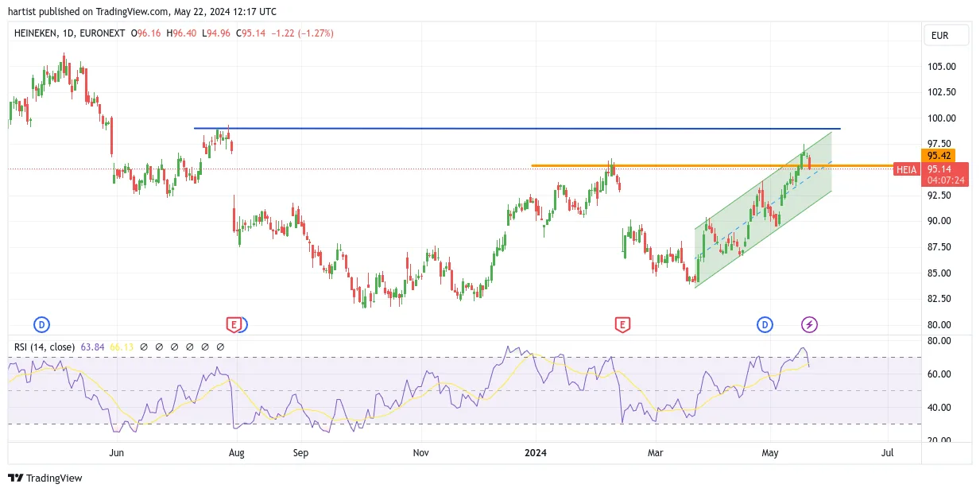Click the red 95.14 current price label
The image size is (980, 492).
point(944,175)
